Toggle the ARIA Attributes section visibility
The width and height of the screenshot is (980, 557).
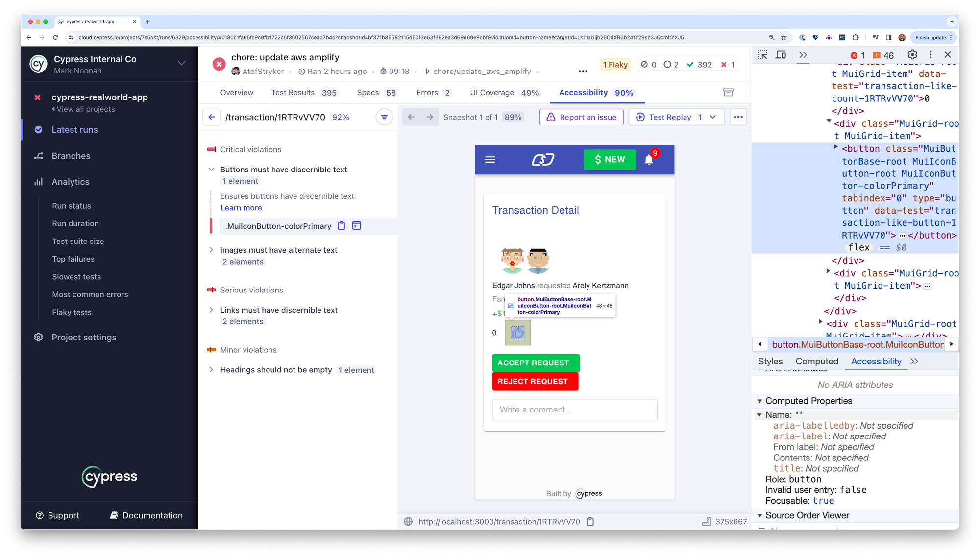(x=761, y=373)
